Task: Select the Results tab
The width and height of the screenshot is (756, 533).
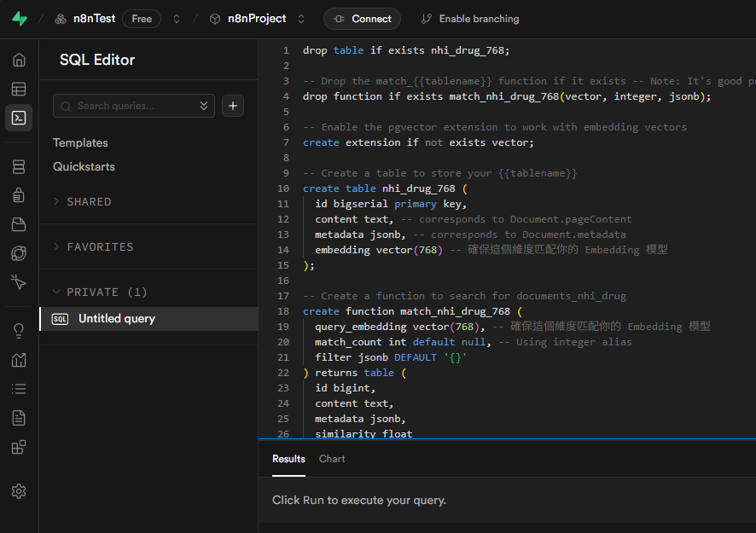Action: click(288, 459)
